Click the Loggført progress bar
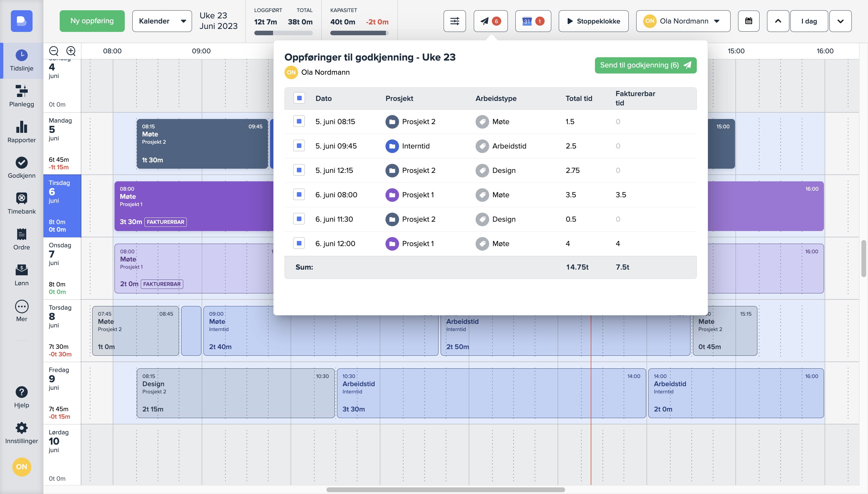The height and width of the screenshot is (494, 868). [283, 33]
